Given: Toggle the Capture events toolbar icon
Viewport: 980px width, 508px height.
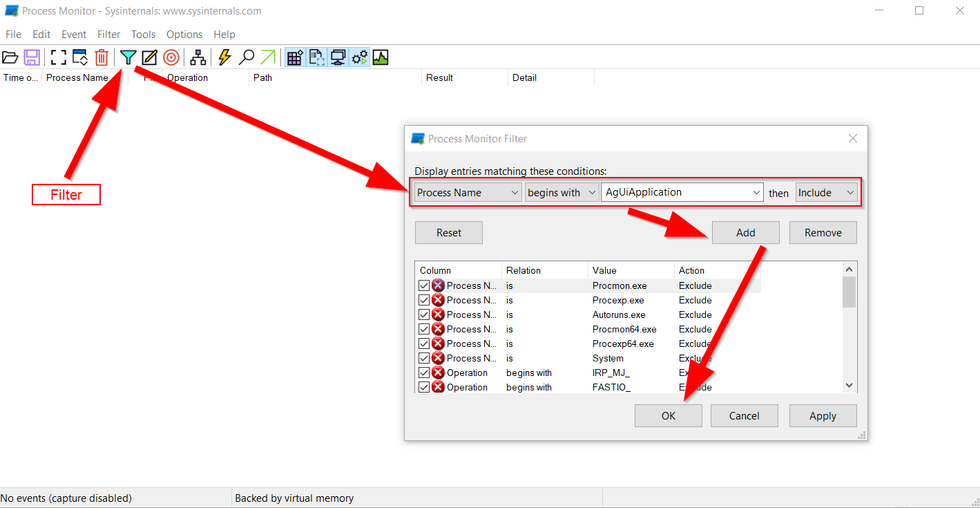Looking at the screenshot, I should [59, 57].
